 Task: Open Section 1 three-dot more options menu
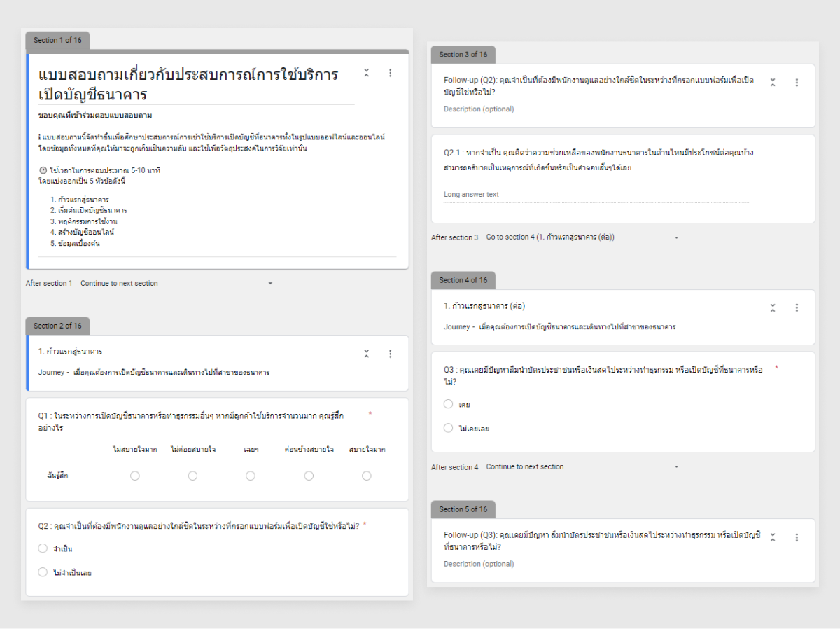[x=391, y=73]
